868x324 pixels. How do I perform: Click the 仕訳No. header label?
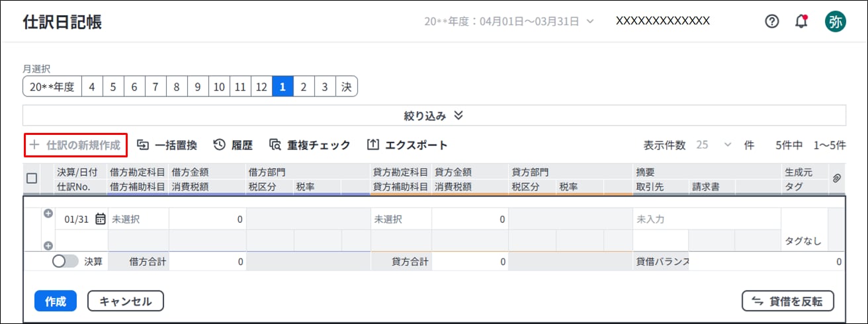point(73,186)
